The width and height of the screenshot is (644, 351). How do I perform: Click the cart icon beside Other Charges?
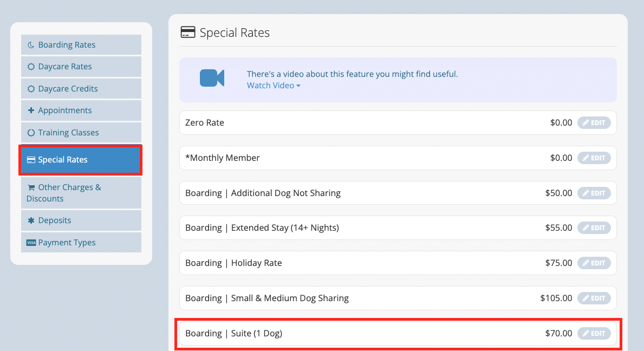[x=31, y=187]
